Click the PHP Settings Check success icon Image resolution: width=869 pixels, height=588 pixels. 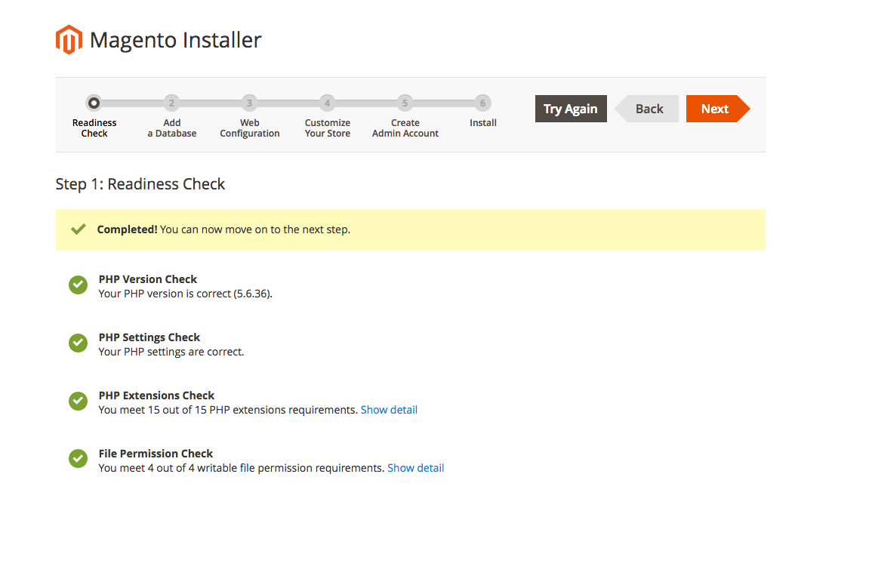pyautogui.click(x=78, y=343)
